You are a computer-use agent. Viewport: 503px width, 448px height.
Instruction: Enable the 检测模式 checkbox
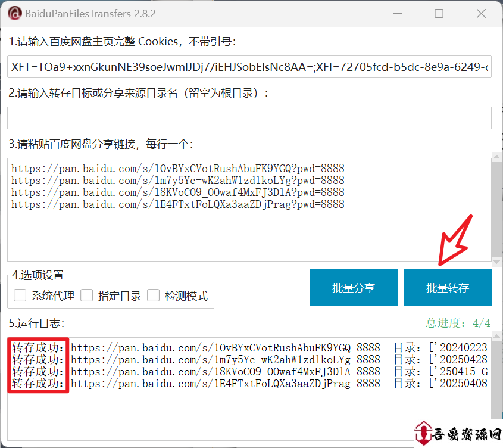click(x=154, y=295)
